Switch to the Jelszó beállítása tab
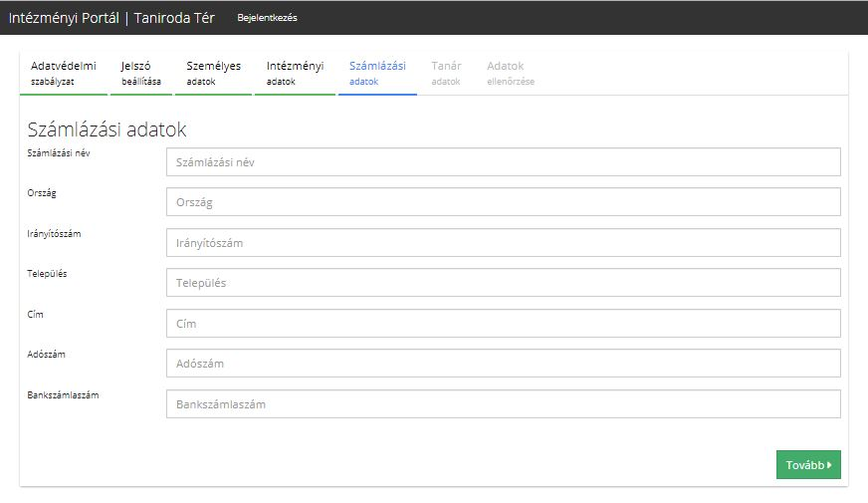 tap(140, 73)
